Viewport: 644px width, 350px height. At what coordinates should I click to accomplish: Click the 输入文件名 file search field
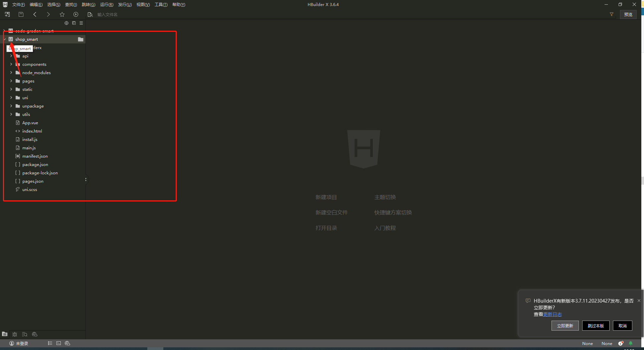tap(108, 15)
